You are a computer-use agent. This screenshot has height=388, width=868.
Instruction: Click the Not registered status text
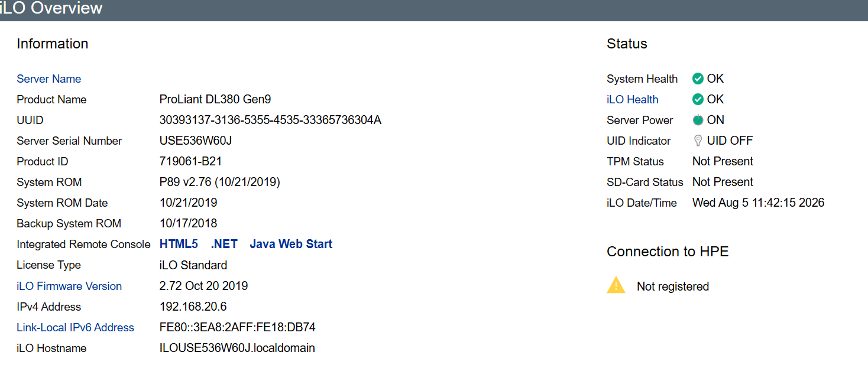click(x=673, y=286)
